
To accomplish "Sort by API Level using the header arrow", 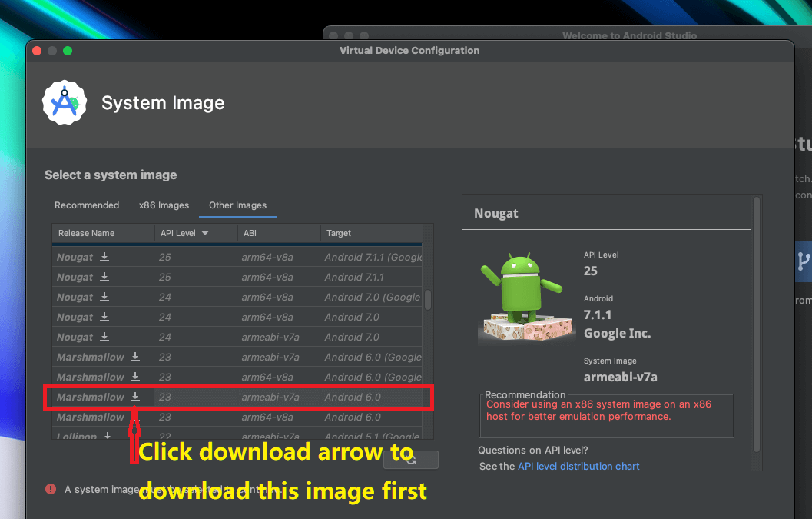I will [205, 233].
